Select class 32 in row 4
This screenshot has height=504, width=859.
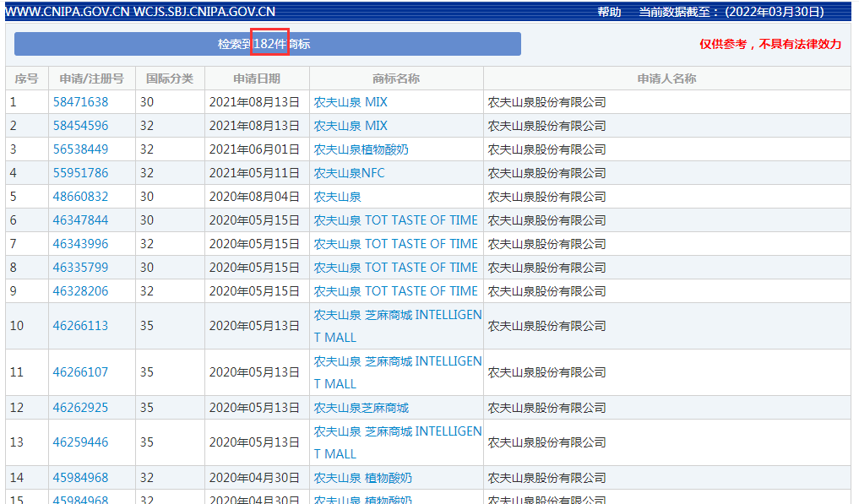click(147, 172)
